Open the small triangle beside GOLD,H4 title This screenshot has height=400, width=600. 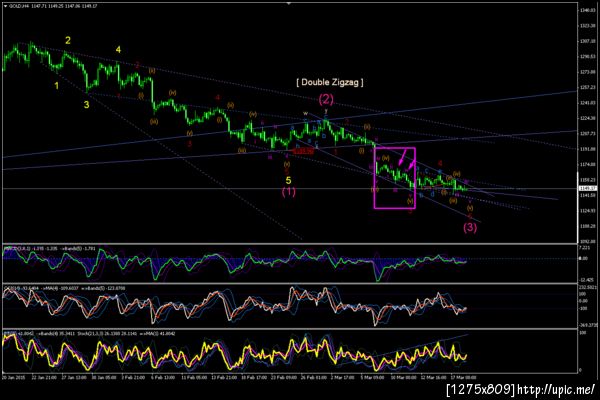[5, 7]
